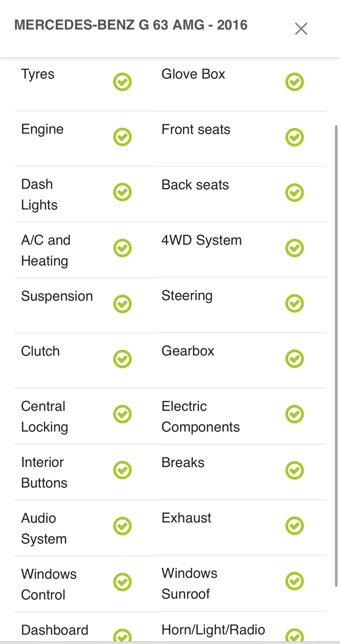Close the Mercedes-Benz G 63 AMG dialog
This screenshot has width=340, height=644.
tap(301, 29)
